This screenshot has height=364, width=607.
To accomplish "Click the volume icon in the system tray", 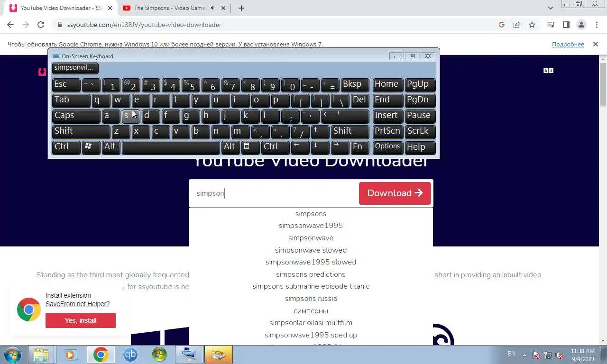I will (x=559, y=355).
